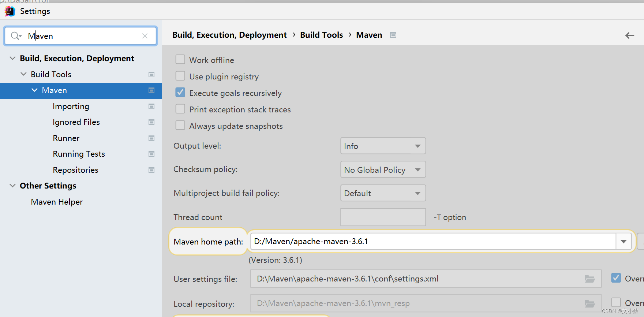Screen dimensions: 644x317
Task: Enable Work offline checkbox
Action: pos(180,59)
